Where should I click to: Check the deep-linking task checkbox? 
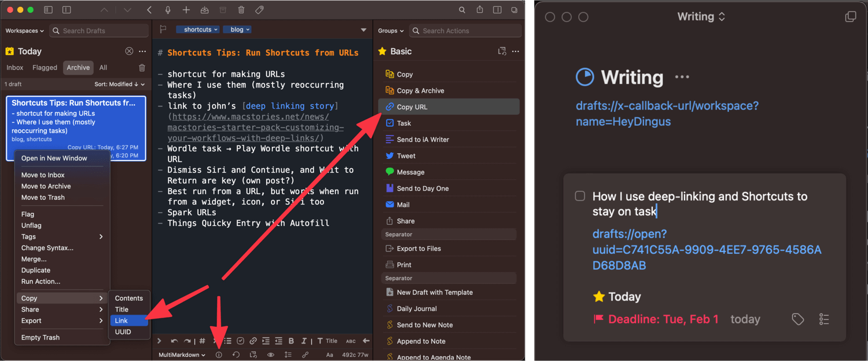580,196
